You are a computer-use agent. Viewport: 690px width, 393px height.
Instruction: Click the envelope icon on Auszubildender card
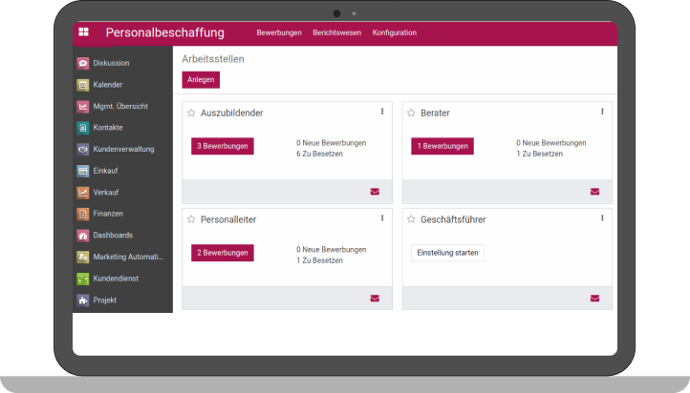(x=375, y=191)
